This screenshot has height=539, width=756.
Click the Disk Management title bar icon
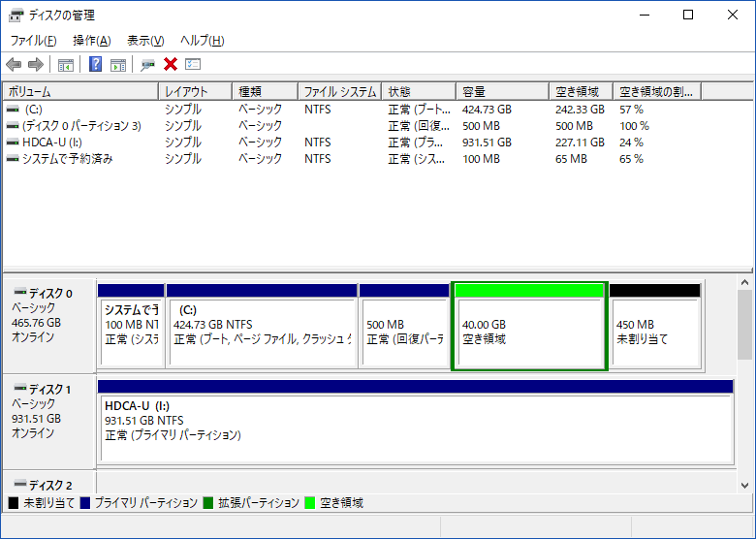pyautogui.click(x=16, y=16)
